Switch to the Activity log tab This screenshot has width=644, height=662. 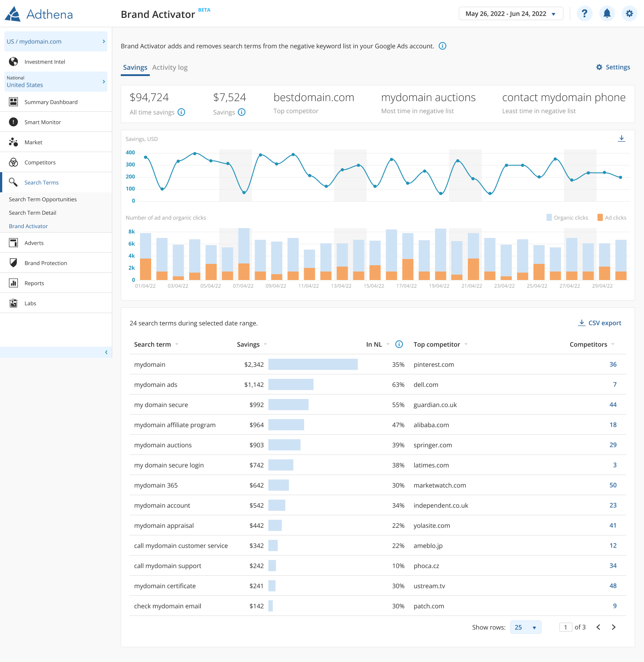pyautogui.click(x=170, y=68)
